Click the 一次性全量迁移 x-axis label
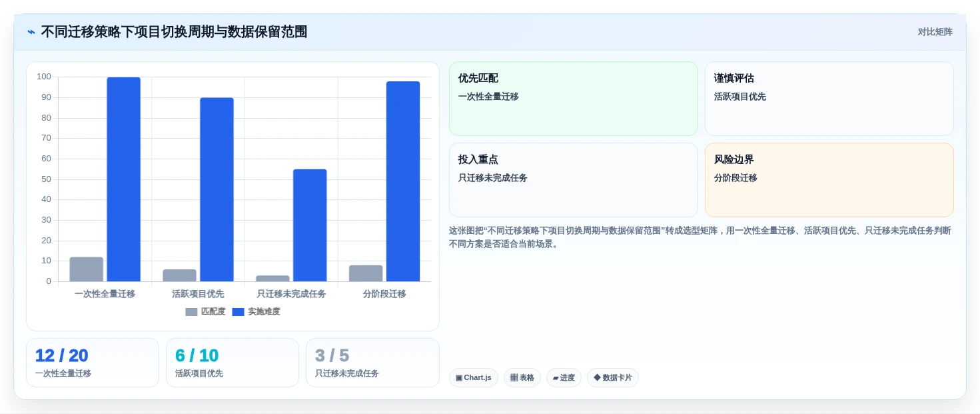The image size is (980, 414). click(105, 294)
